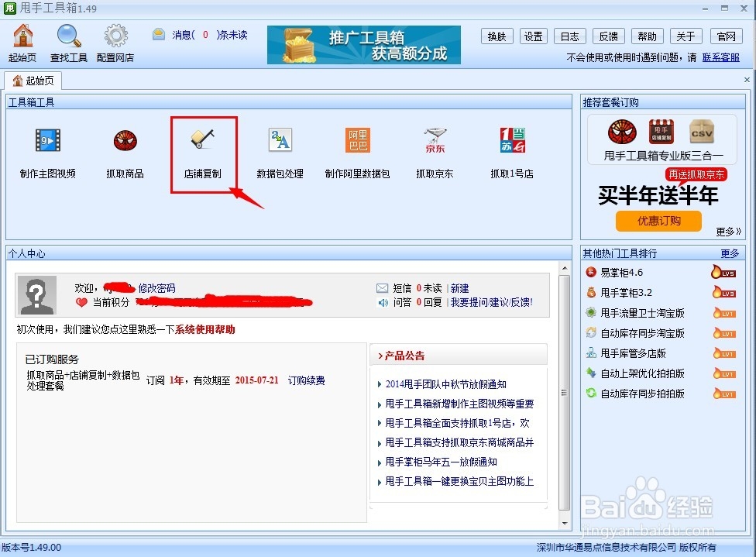The width and height of the screenshot is (756, 557).
Task: Click 易掌柜4.6 icon in ranking
Action: pos(591,273)
